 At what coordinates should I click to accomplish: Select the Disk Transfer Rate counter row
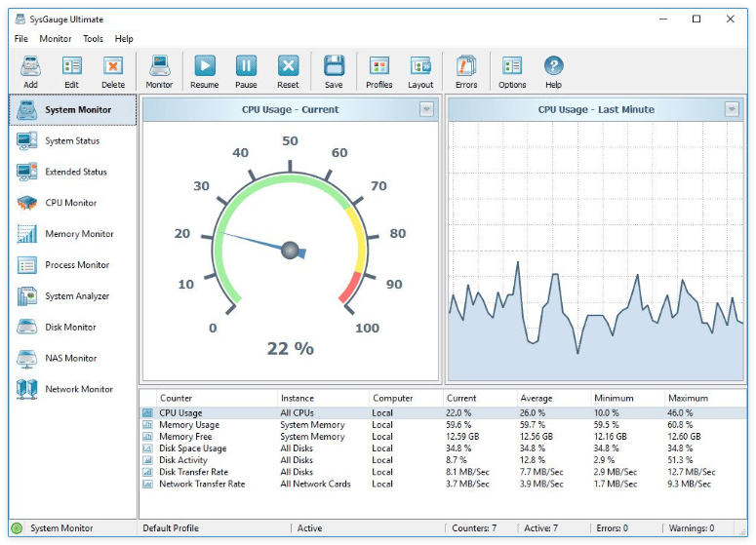pos(443,472)
